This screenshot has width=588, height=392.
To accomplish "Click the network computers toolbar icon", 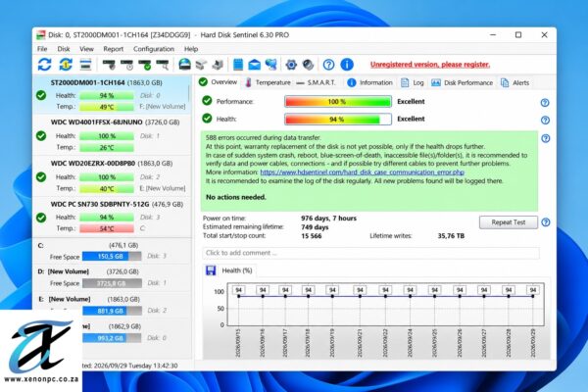I will [x=271, y=65].
